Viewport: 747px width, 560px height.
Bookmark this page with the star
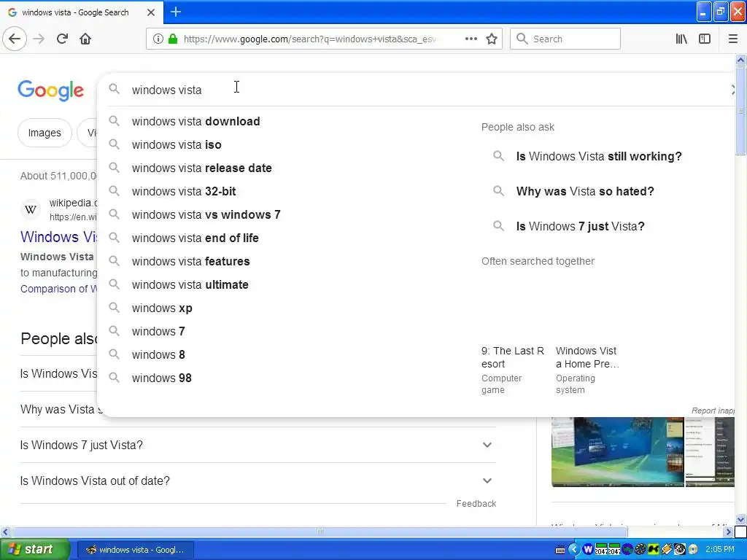492,39
